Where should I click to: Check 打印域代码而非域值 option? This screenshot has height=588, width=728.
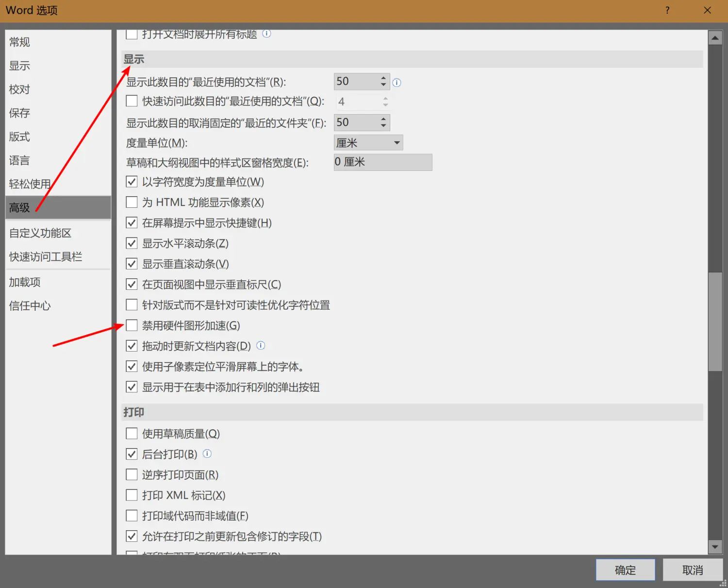point(132,516)
